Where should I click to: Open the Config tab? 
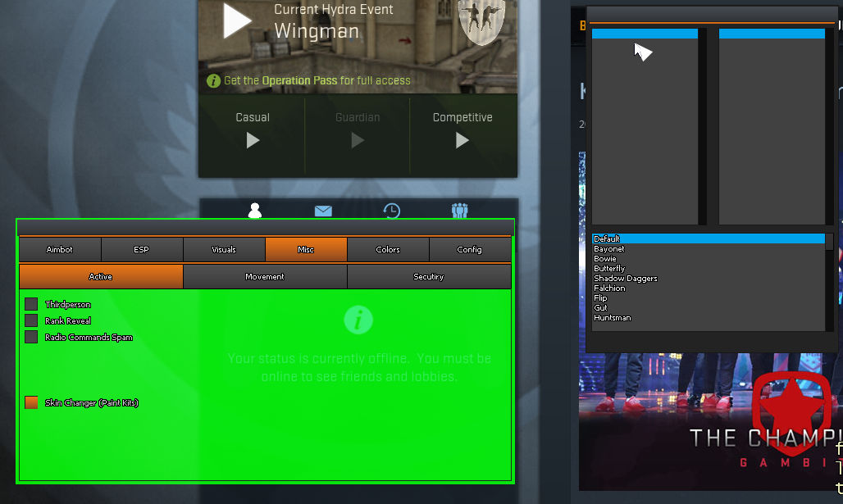point(470,249)
